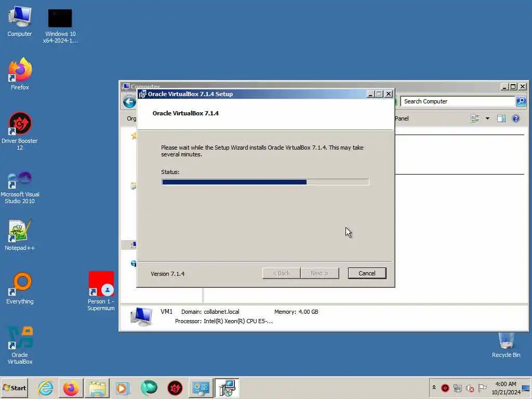Click the installation status progress bar
The image size is (532, 399).
(x=265, y=182)
